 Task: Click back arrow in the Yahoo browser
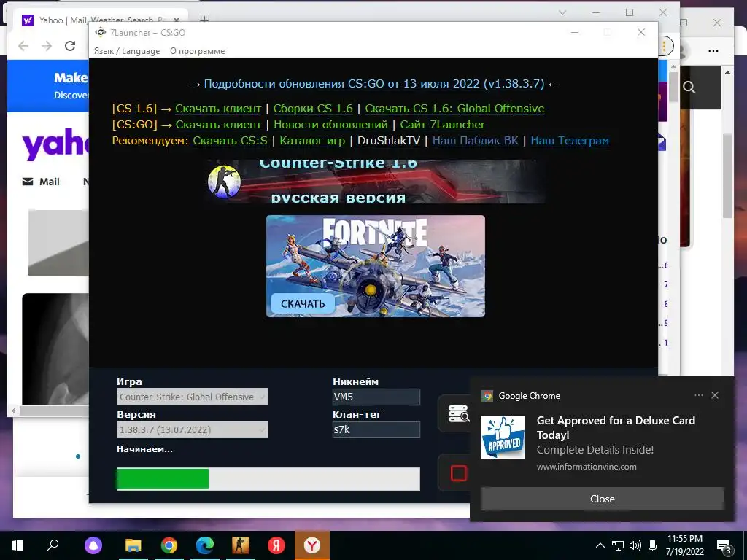tap(23, 46)
